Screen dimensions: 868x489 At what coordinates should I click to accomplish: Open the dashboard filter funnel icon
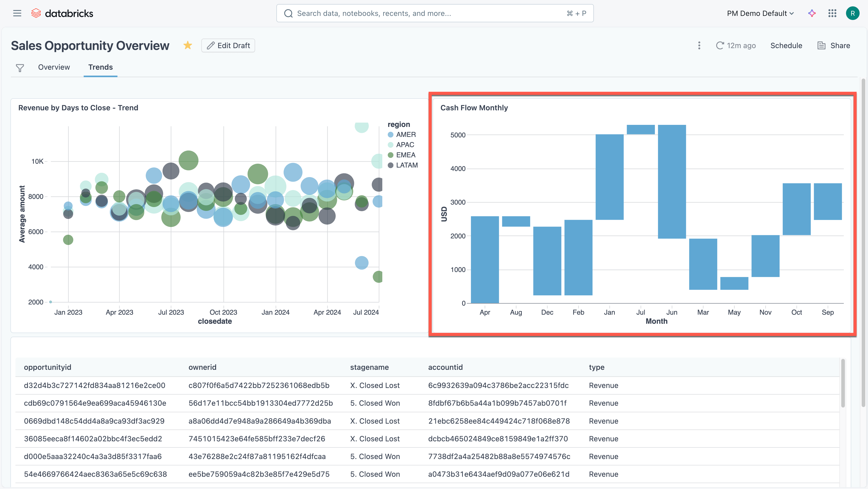coord(20,68)
